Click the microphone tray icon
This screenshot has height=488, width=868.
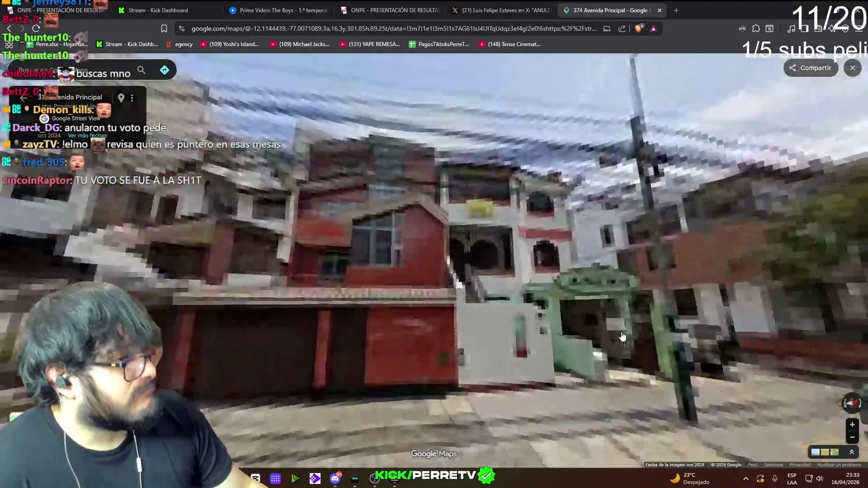coord(774,479)
